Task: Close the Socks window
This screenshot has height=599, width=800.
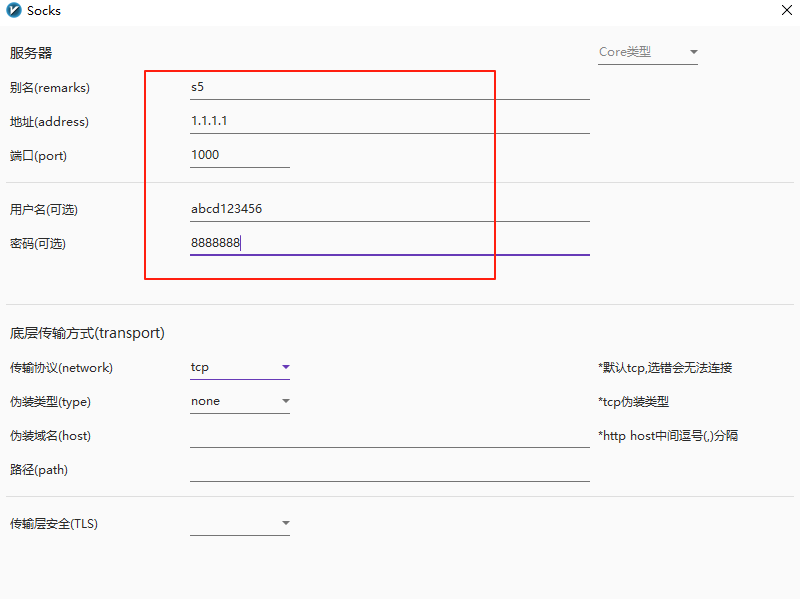Action: pyautogui.click(x=786, y=11)
